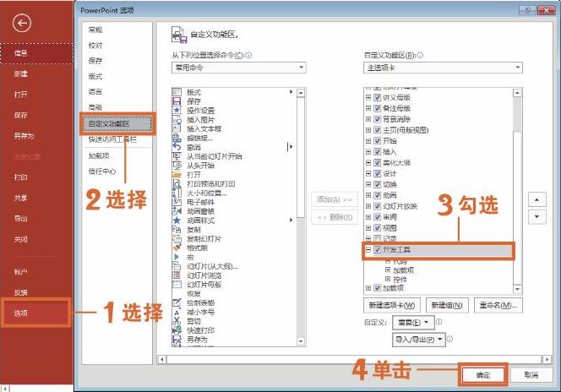Select the 从当前幻灯片开始 command icon

[177, 156]
